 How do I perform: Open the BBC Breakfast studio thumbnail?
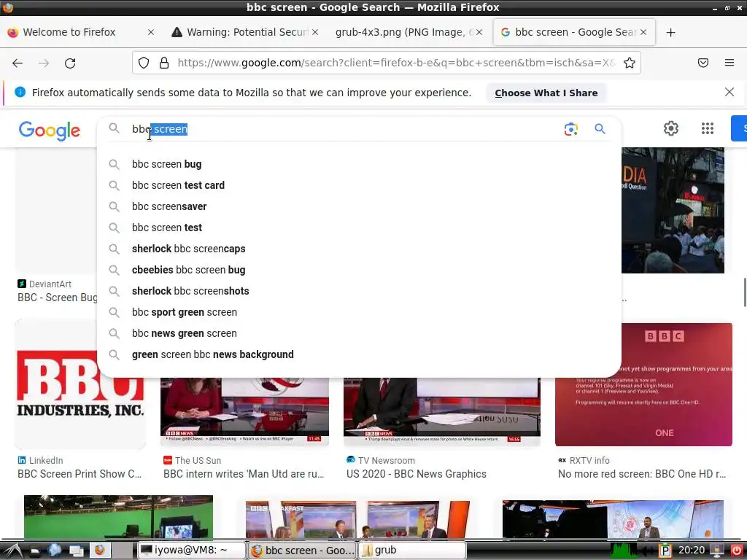[357, 519]
